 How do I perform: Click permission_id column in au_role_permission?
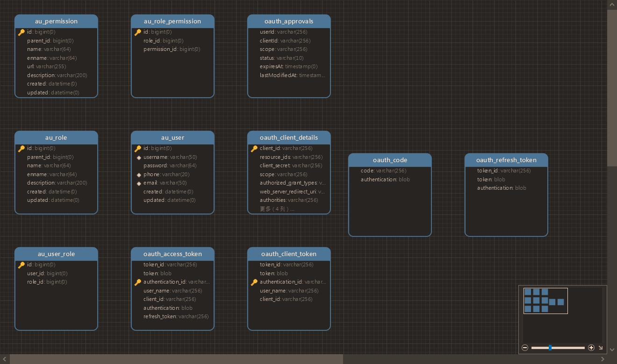[x=172, y=49]
